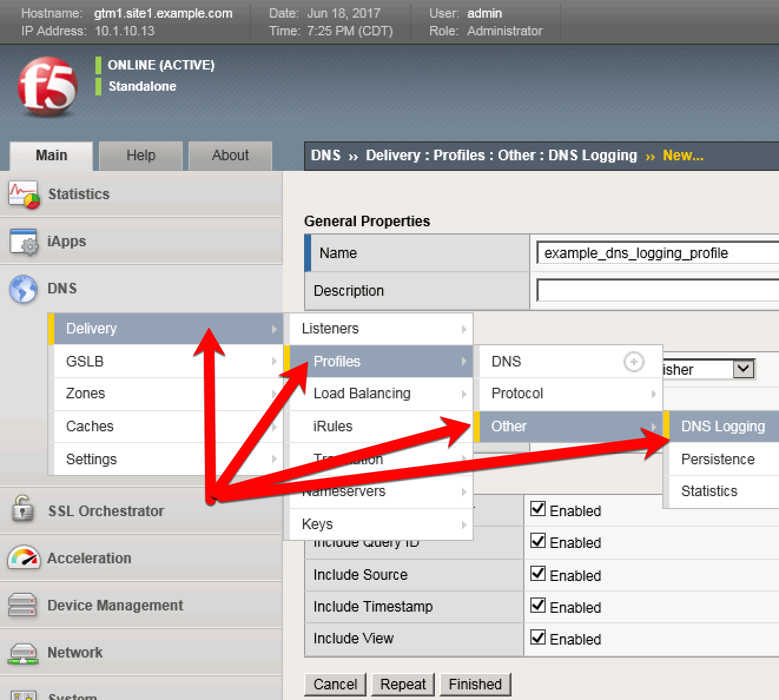
Task: Open the iApps gear window icon
Action: (24, 242)
